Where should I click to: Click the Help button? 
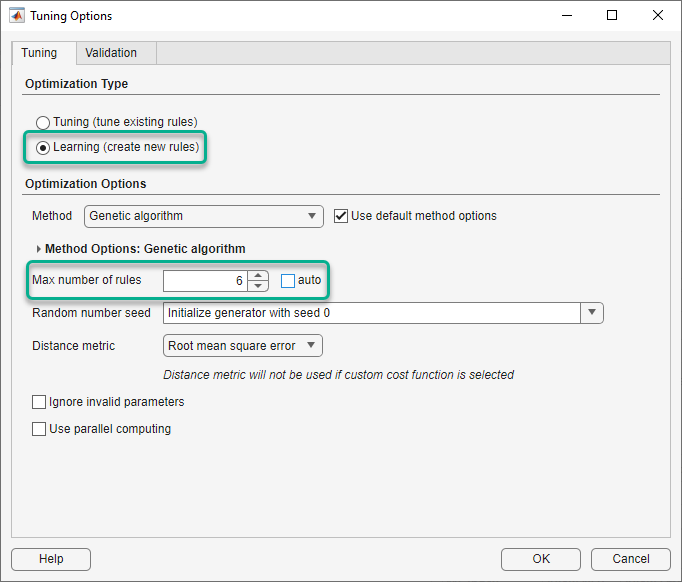coord(51,559)
